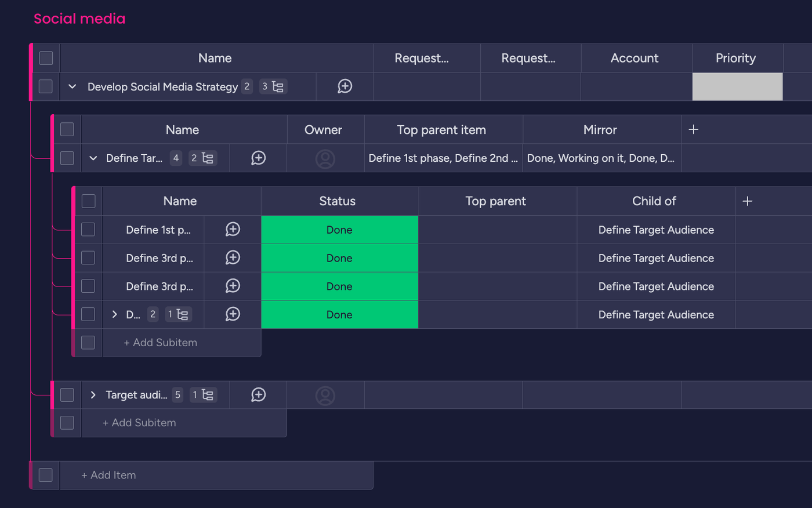Expand the Target audi... subitem
Image resolution: width=812 pixels, height=508 pixels.
pos(93,395)
